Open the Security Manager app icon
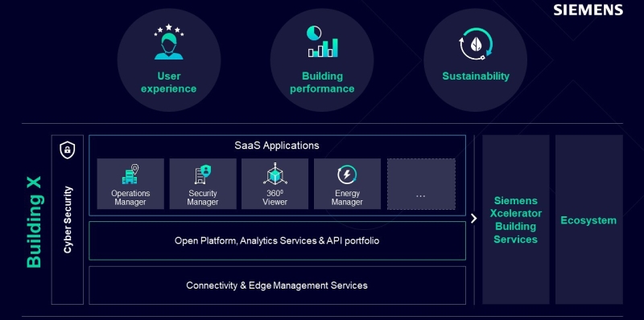The height and width of the screenshot is (320, 644). (x=203, y=174)
